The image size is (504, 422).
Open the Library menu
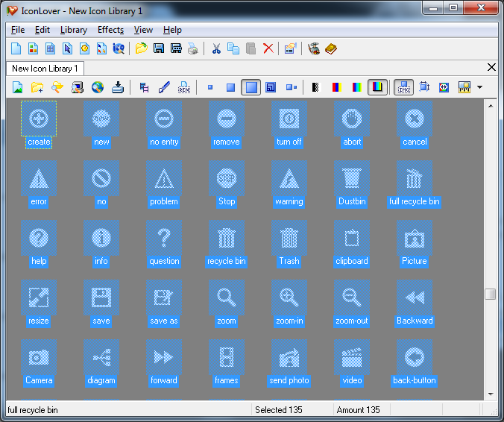[74, 30]
